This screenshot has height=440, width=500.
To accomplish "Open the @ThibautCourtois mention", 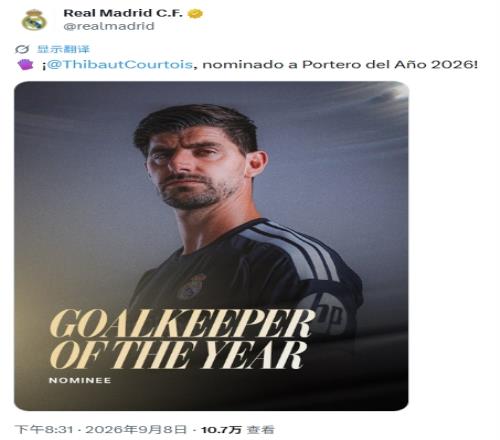I will pyautogui.click(x=120, y=64).
